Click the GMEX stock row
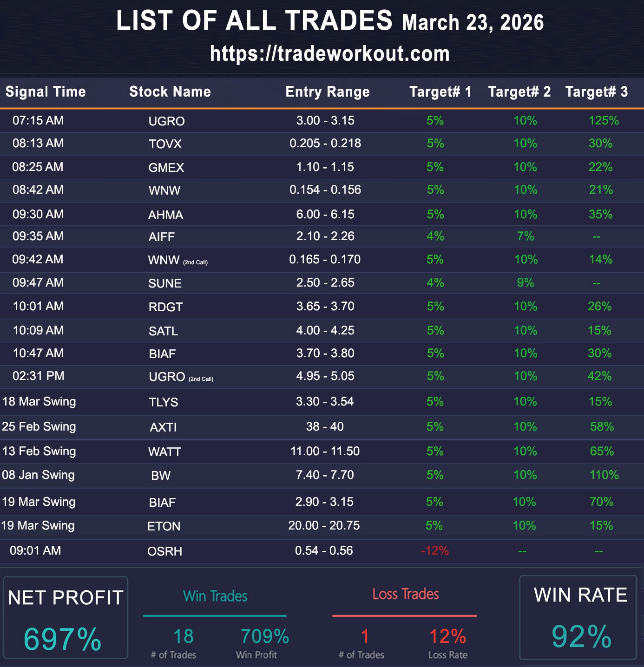The width and height of the screenshot is (644, 667). point(166,168)
